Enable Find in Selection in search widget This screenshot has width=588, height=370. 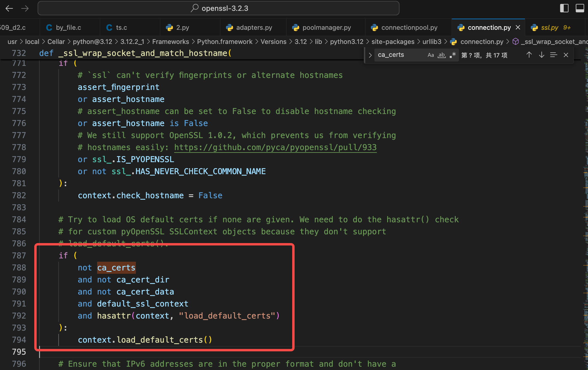(554, 55)
